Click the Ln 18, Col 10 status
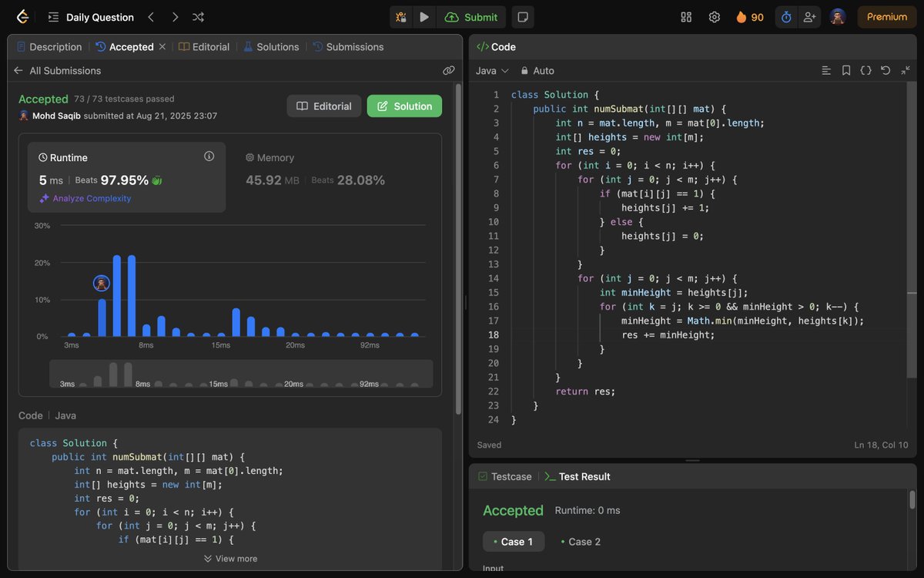Image resolution: width=924 pixels, height=578 pixels. [881, 445]
